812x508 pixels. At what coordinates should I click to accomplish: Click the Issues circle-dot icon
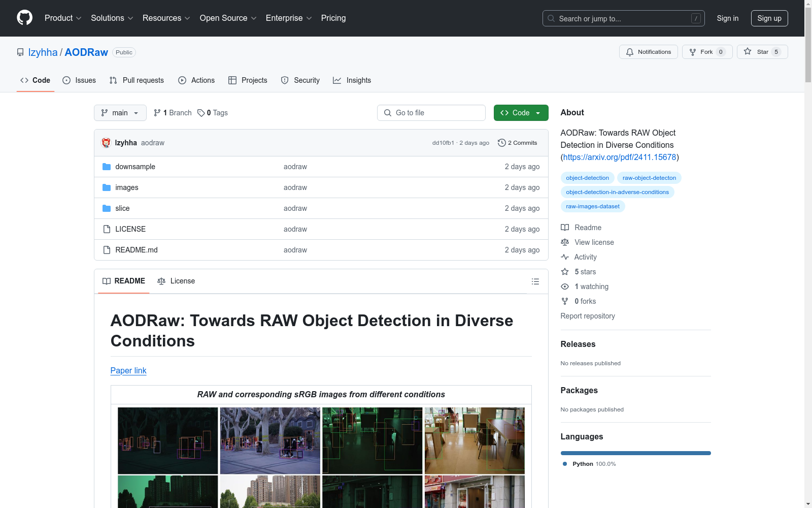point(66,80)
